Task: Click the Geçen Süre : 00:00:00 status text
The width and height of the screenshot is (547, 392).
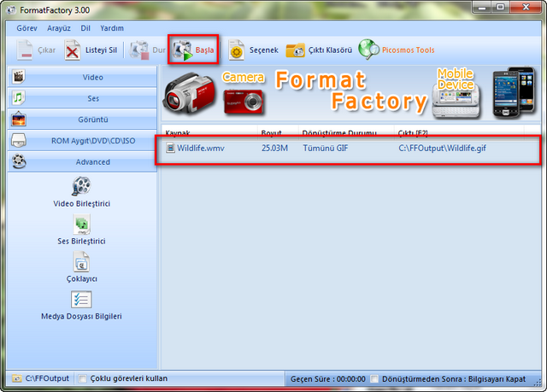Action: coord(328,378)
